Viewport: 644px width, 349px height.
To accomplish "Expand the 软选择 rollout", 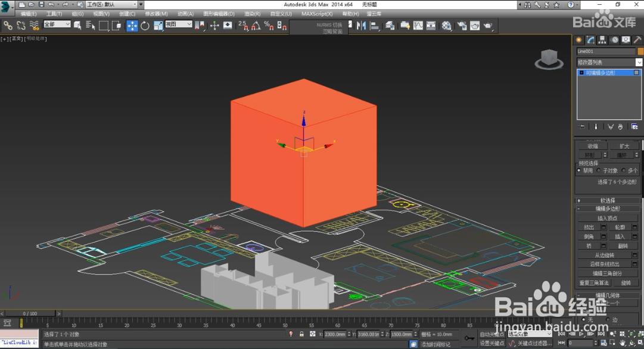I will (x=608, y=201).
